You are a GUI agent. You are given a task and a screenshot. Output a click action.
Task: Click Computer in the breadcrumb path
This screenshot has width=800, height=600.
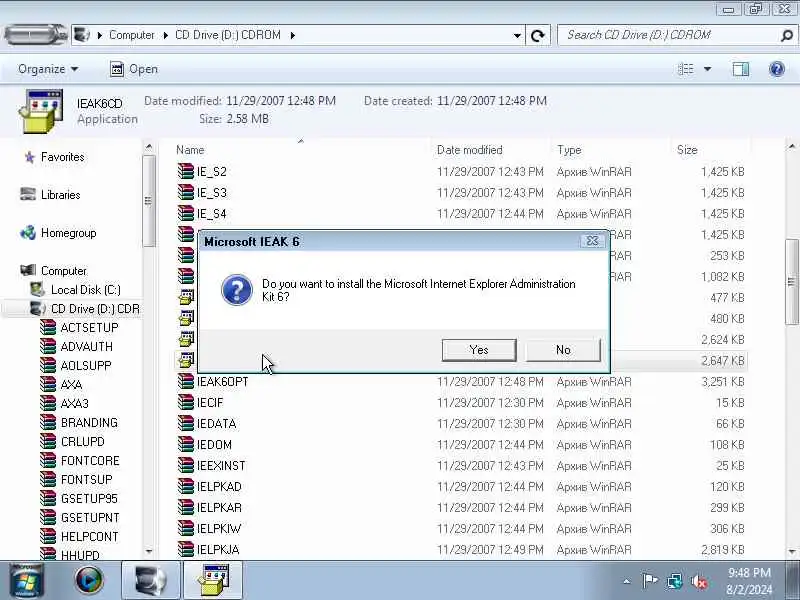[x=132, y=35]
